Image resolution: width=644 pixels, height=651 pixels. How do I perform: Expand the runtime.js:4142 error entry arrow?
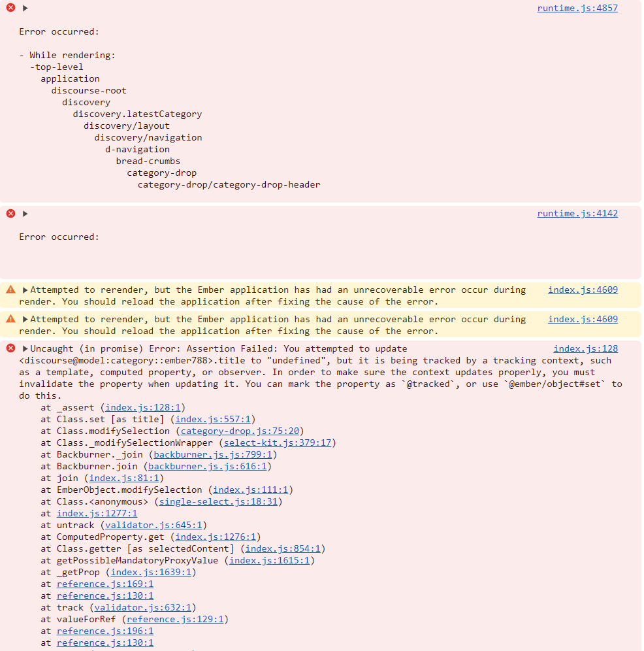pos(25,213)
